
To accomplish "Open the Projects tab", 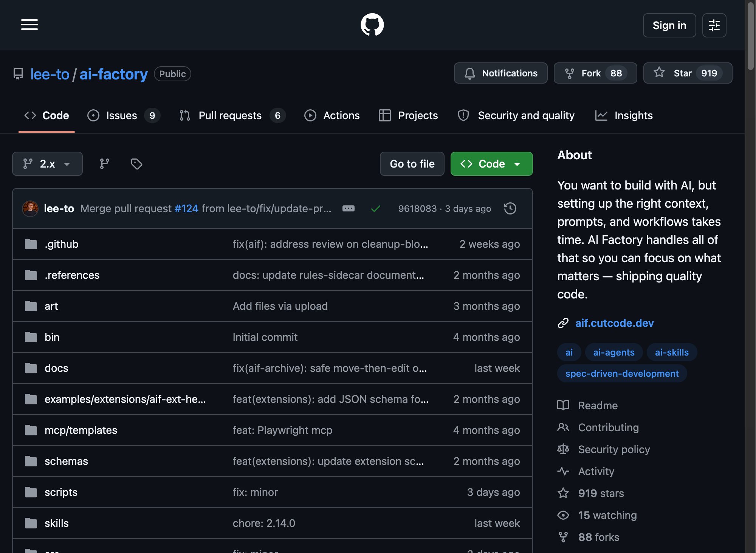I will coord(408,115).
